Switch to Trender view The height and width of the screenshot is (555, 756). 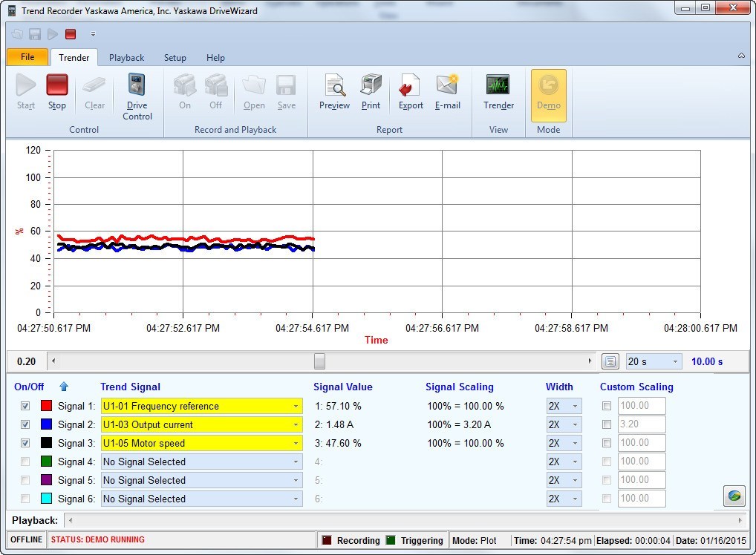498,91
